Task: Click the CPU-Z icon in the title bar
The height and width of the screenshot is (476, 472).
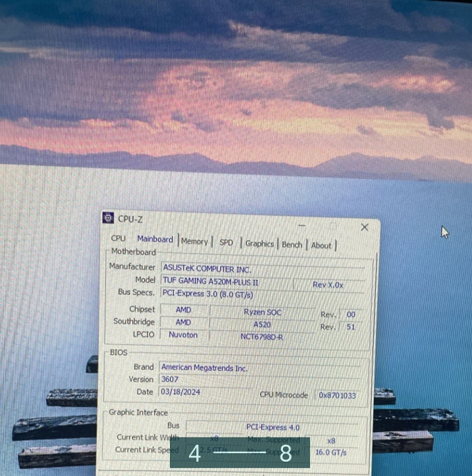Action: (x=108, y=219)
